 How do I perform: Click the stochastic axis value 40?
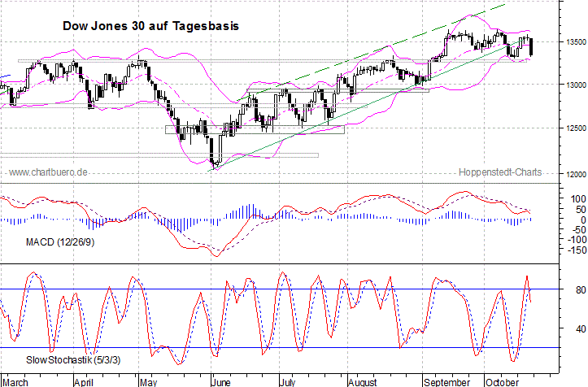click(581, 329)
